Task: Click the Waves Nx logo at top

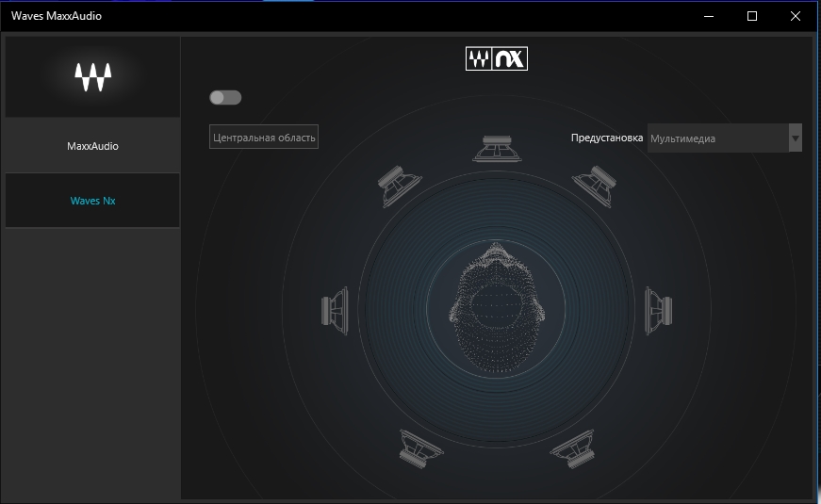Action: 497,58
